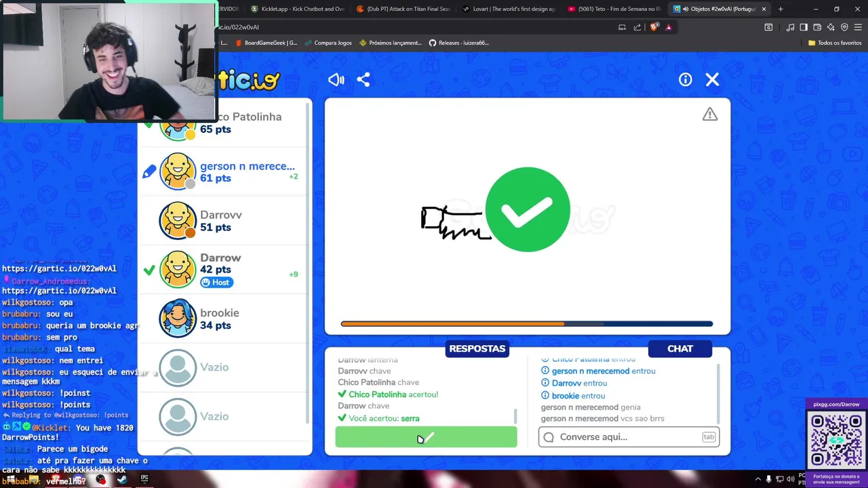Click the audio indicator on gartic tab
This screenshot has width=868, height=488.
[x=686, y=9]
